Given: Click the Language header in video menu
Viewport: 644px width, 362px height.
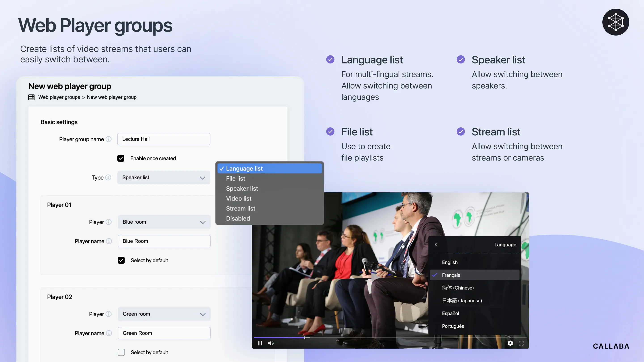Looking at the screenshot, I should pos(505,245).
